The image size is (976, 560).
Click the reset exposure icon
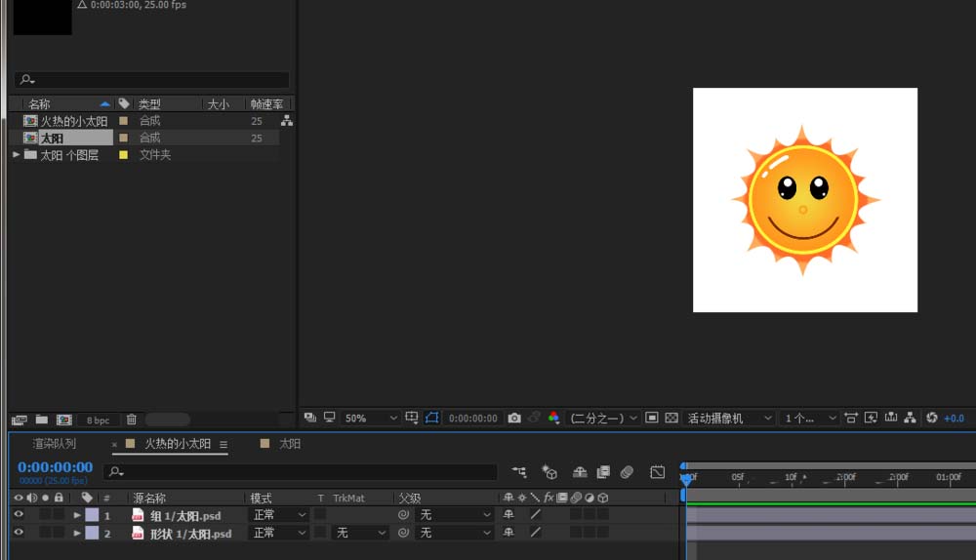coord(931,418)
